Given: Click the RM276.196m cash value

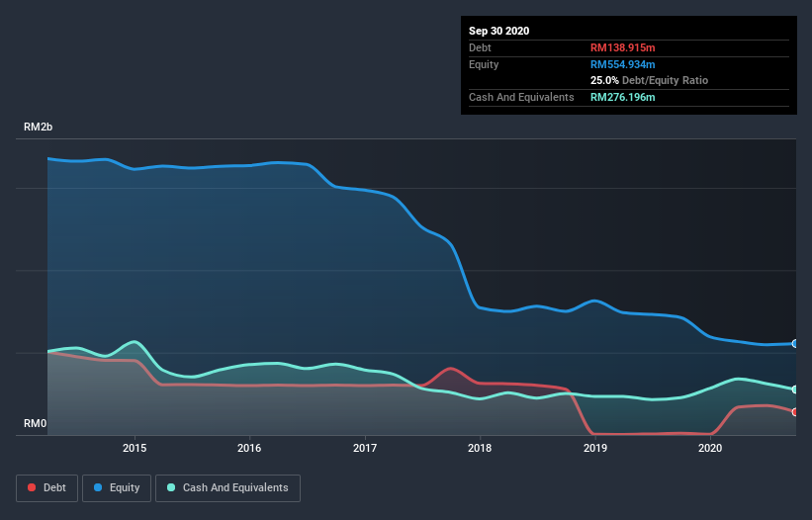Looking at the screenshot, I should tap(622, 97).
